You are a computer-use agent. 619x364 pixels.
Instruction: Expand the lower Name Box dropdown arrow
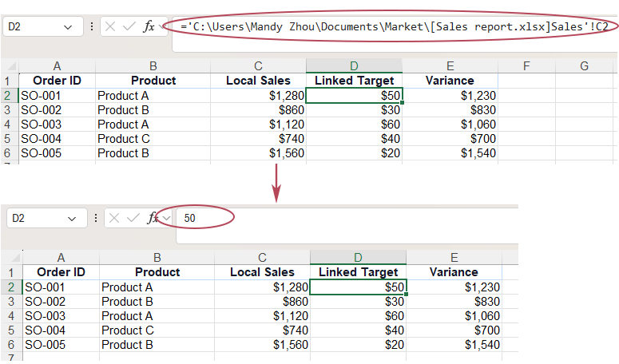72,217
